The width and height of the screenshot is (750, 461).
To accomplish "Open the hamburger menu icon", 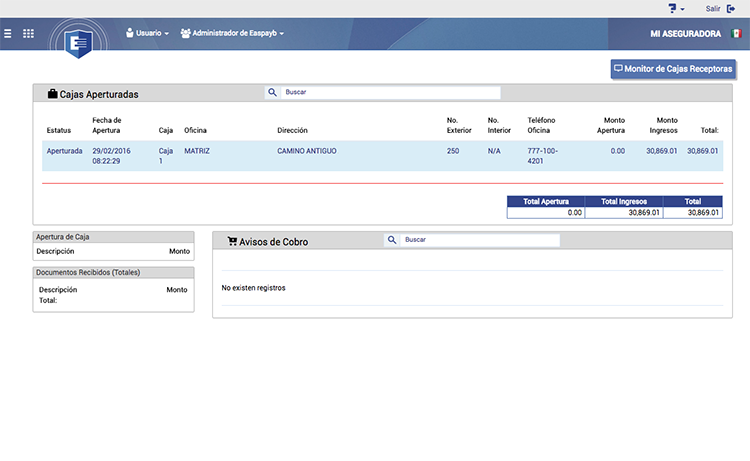I will tap(8, 33).
